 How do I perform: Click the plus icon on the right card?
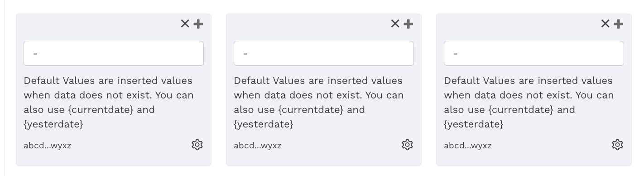pos(619,24)
